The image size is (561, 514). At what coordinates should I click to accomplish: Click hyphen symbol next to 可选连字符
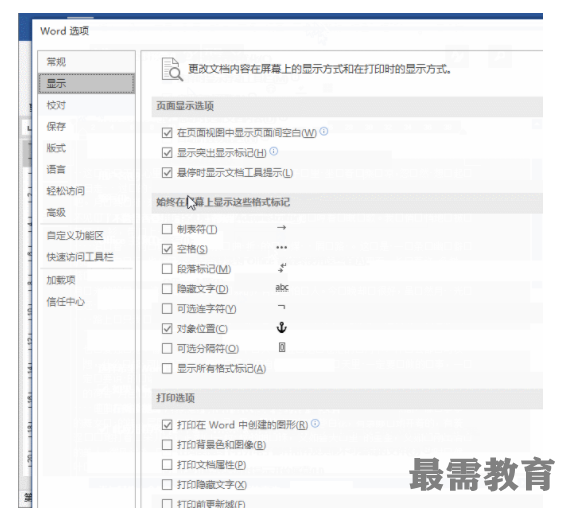[282, 307]
